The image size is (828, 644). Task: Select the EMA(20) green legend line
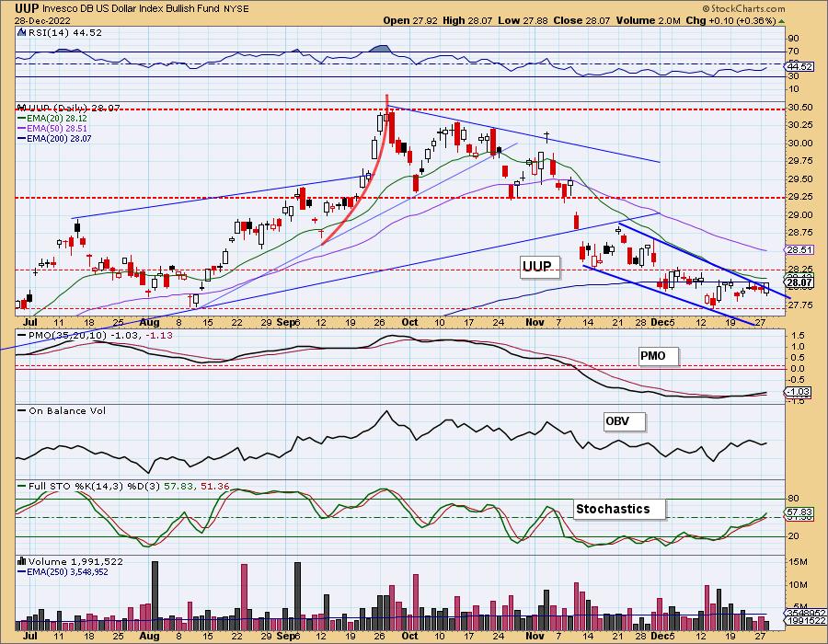(22, 119)
